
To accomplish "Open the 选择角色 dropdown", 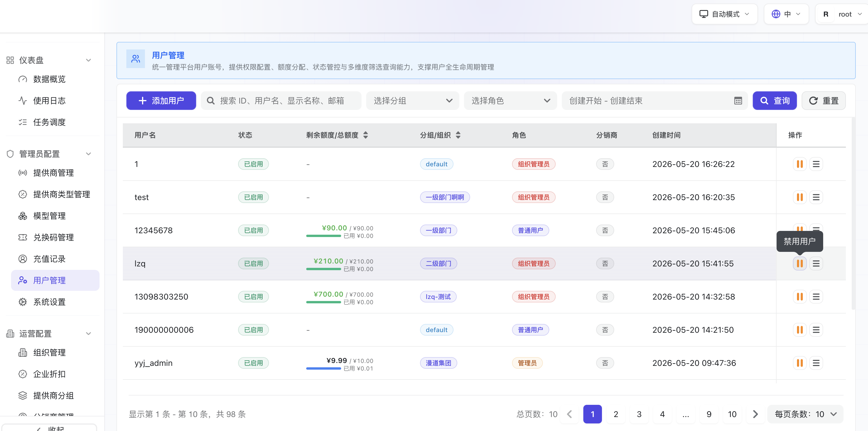I will tap(510, 101).
